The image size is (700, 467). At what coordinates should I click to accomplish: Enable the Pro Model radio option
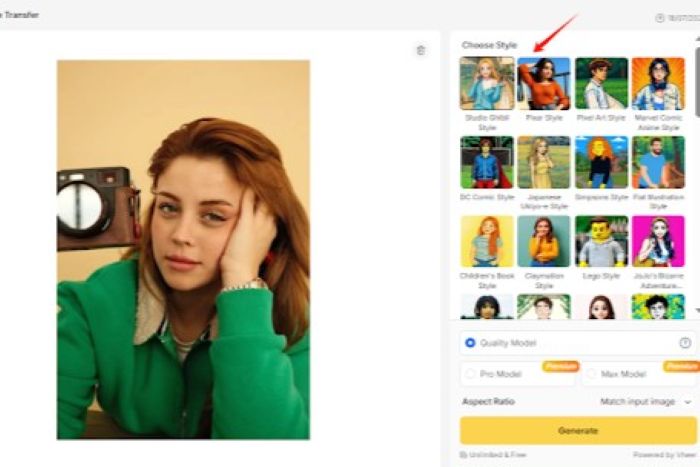[x=470, y=374]
